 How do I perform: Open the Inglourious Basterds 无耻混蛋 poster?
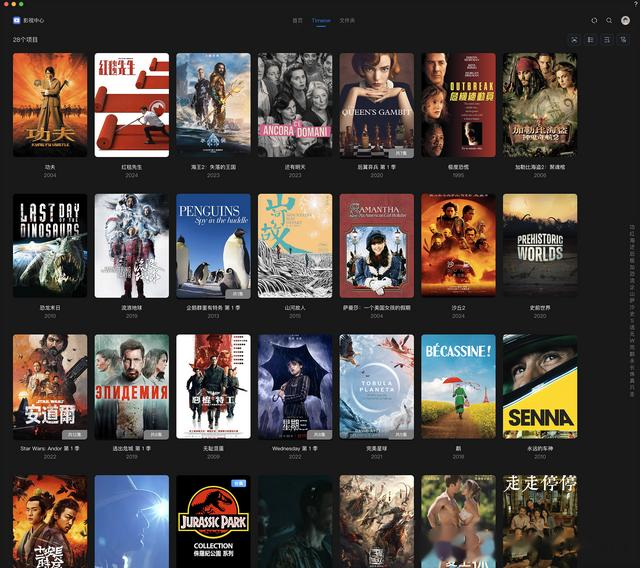coord(213,386)
